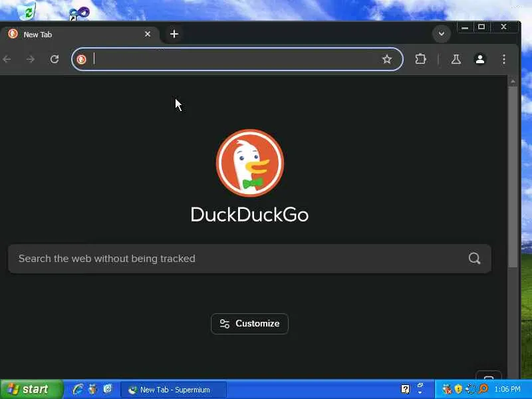The height and width of the screenshot is (399, 532).
Task: Open the Recycle Bin on the desktop
Action: [27, 11]
